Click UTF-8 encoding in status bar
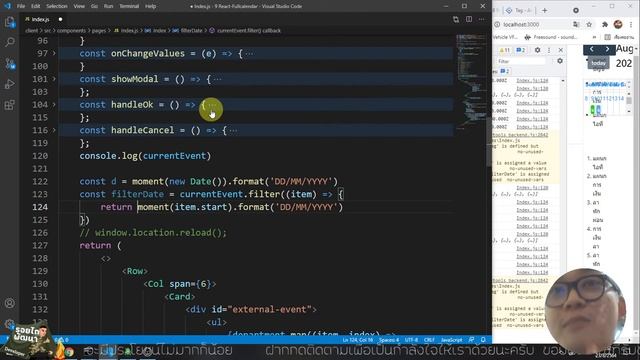 [x=411, y=340]
